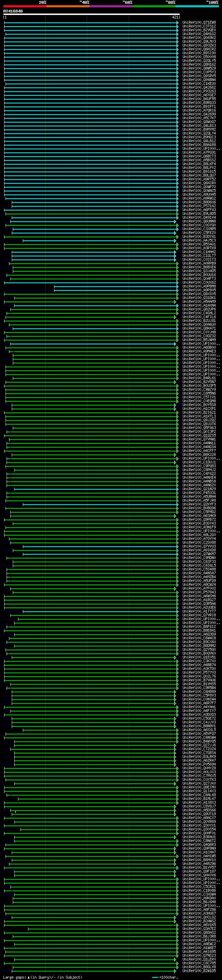The image size is (222, 980).
Task: Click the orange ~40% identity legend bar
Action: click(68, 6)
